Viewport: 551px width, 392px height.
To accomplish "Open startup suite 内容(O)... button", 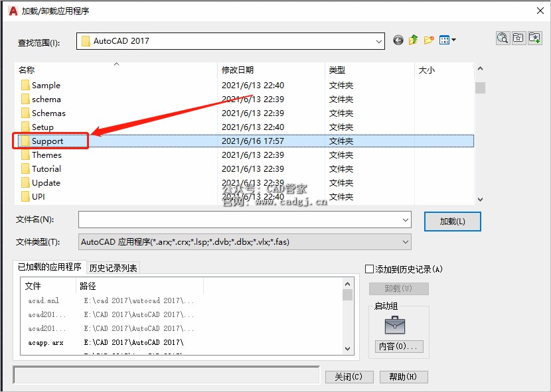I will pyautogui.click(x=399, y=346).
